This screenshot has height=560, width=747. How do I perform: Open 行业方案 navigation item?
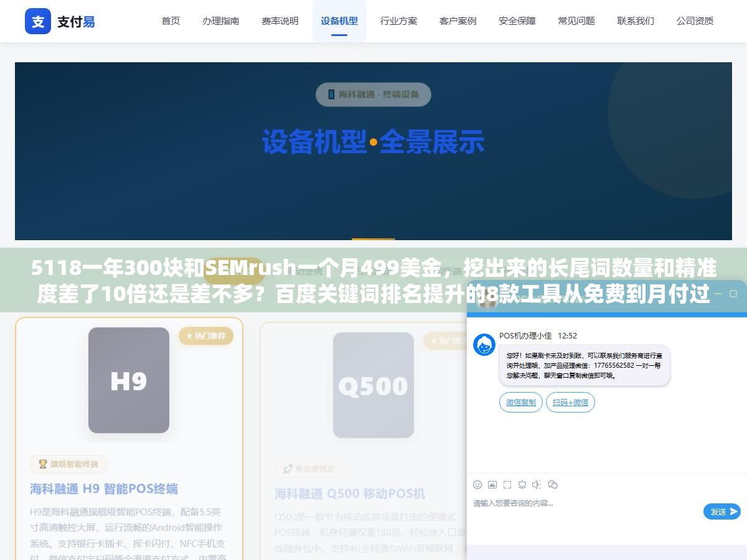click(399, 21)
